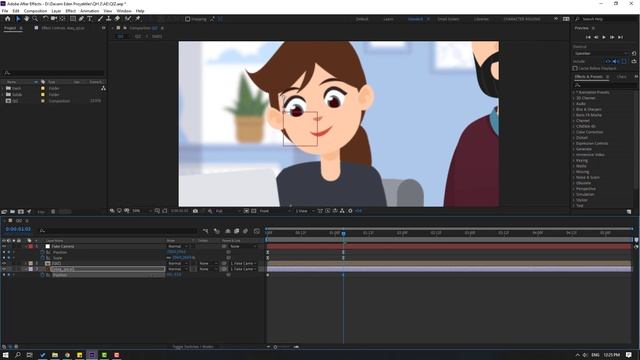This screenshot has width=640, height=360.
Task: Open the Fake Camera blend mode dropdown
Action: (178, 247)
